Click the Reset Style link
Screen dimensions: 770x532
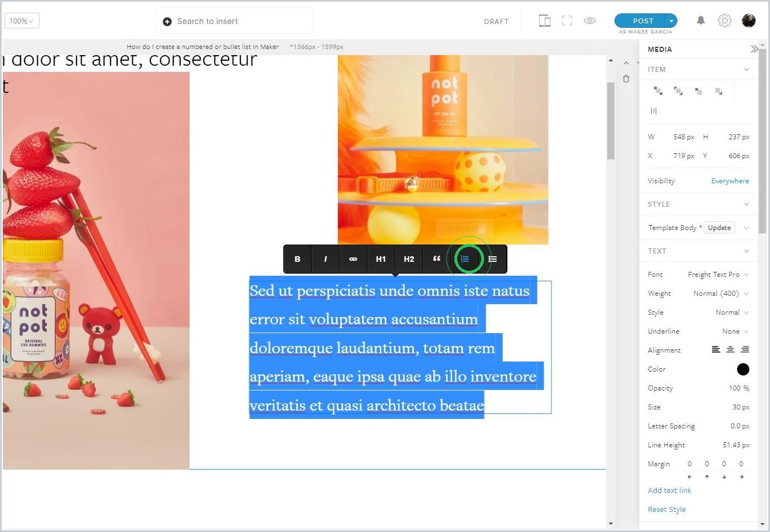pyautogui.click(x=667, y=510)
